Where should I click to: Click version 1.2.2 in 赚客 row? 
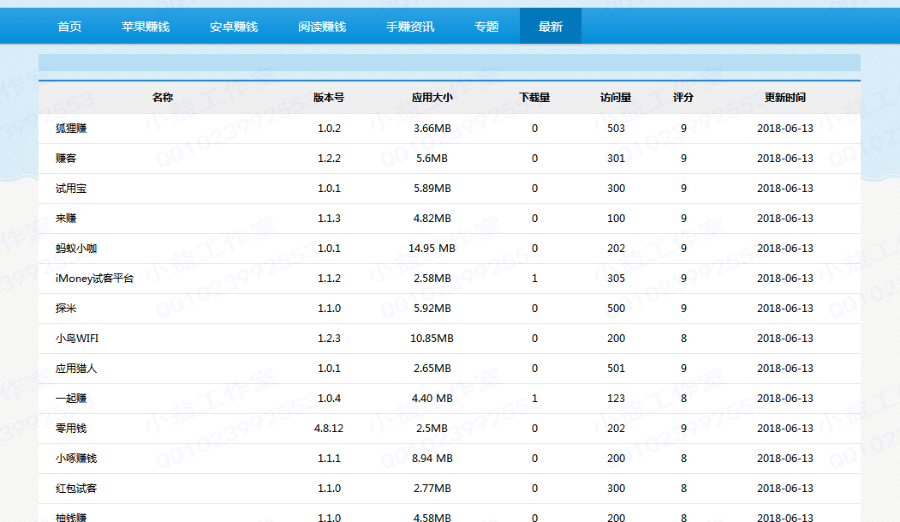pos(329,158)
